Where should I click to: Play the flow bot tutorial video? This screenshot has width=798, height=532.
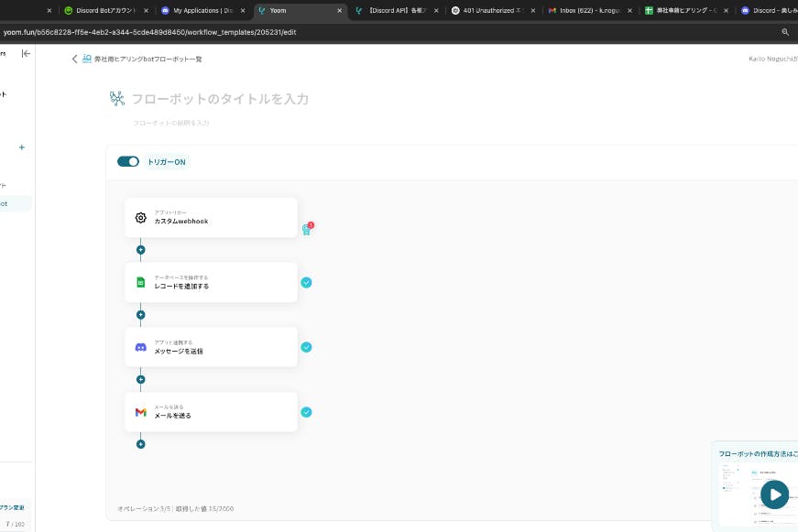(x=774, y=494)
